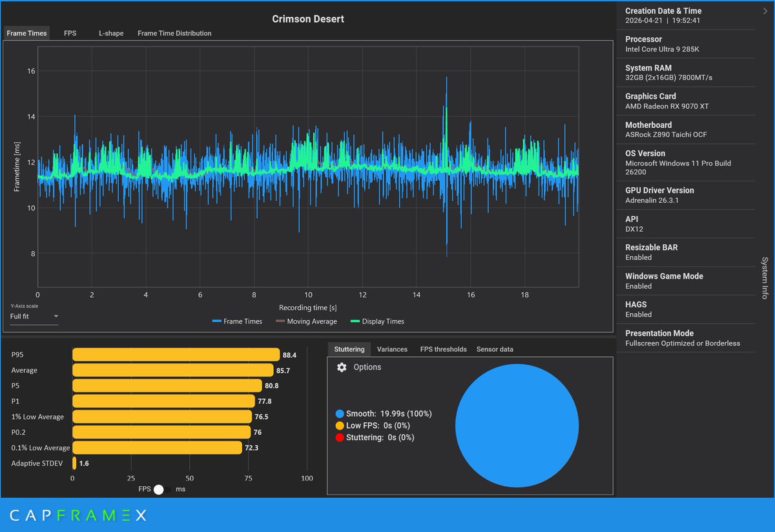Image resolution: width=775 pixels, height=532 pixels.
Task: Open the L-shape tab
Action: pos(111,33)
